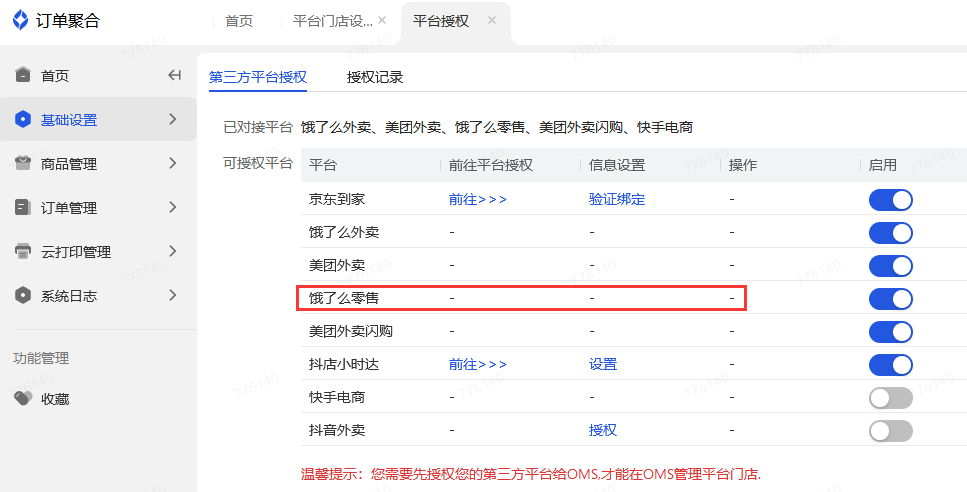Image resolution: width=967 pixels, height=492 pixels.
Task: Open the 第三方平台授权 sub-tab
Action: [x=258, y=77]
